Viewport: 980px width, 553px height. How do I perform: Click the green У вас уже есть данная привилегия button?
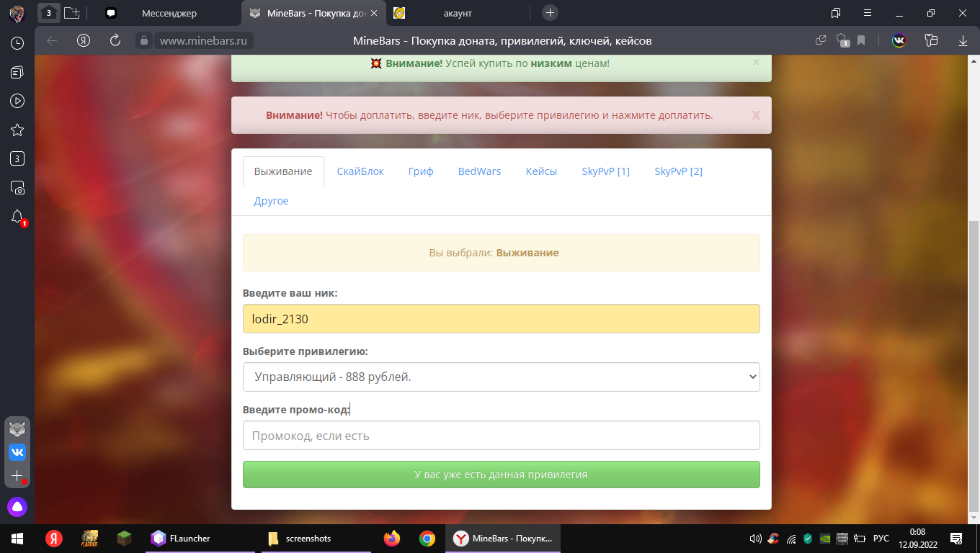pyautogui.click(x=502, y=475)
